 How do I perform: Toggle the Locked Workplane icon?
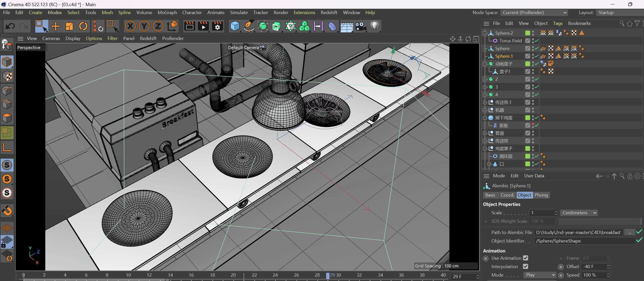tap(7, 242)
